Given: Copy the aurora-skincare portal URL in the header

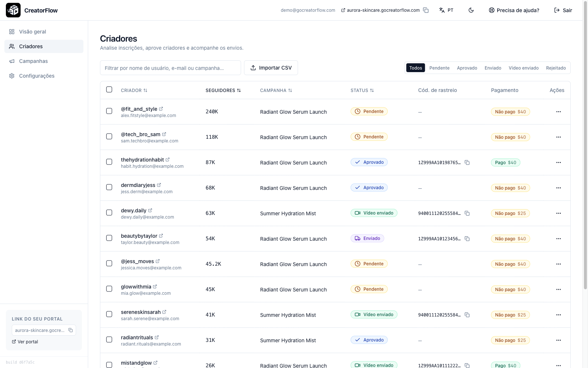Looking at the screenshot, I should tap(426, 10).
